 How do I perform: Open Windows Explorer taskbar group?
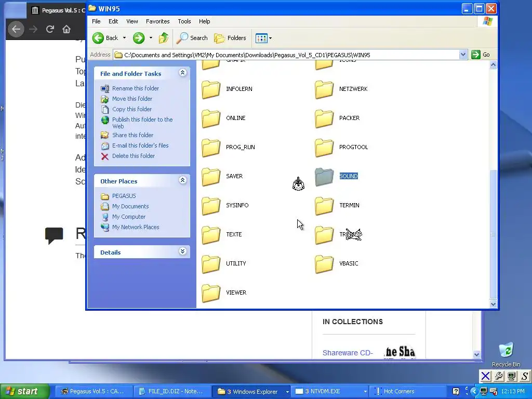(x=252, y=392)
